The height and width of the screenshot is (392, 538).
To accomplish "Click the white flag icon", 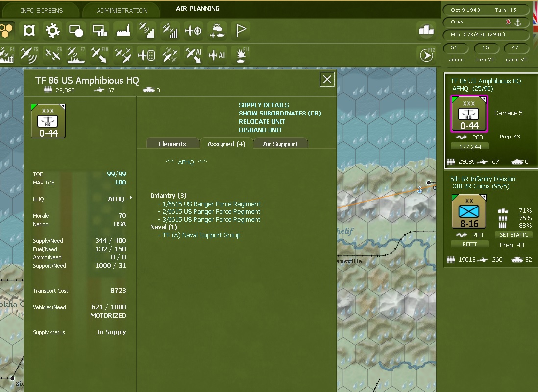I will 241,30.
